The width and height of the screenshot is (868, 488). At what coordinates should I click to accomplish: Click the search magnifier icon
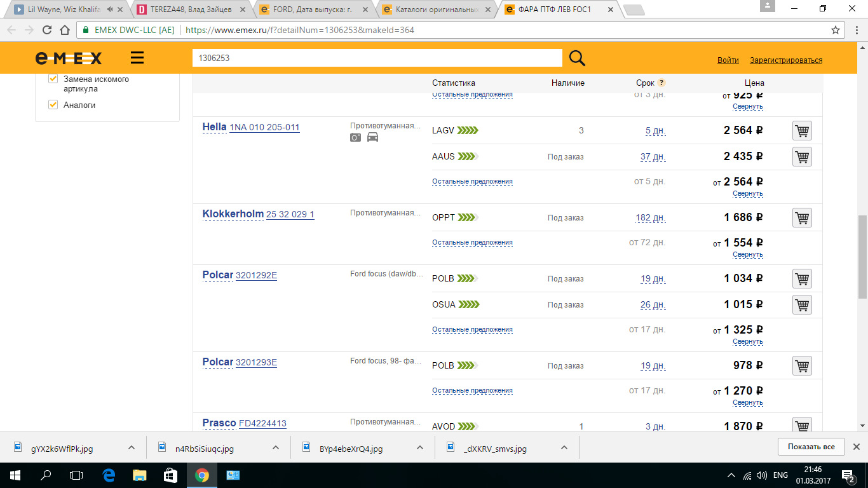576,58
